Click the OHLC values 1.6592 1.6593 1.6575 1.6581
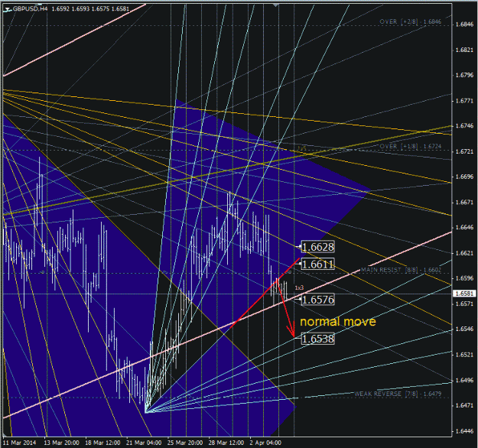Viewport: 478px width, 448px height. (x=90, y=9)
